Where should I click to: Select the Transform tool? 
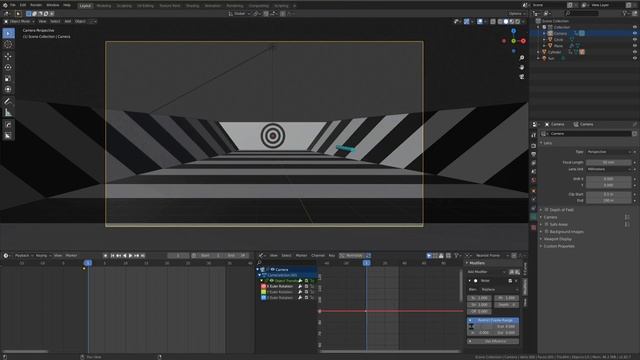pyautogui.click(x=8, y=89)
